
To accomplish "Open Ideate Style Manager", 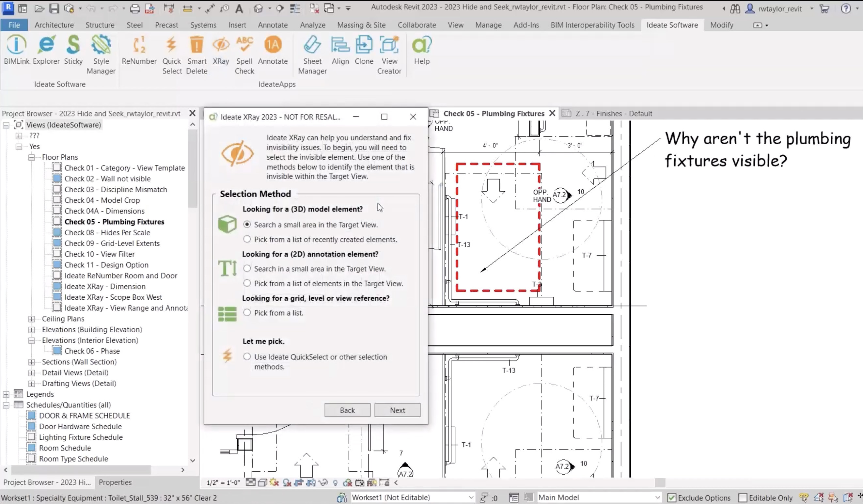I will point(101,55).
